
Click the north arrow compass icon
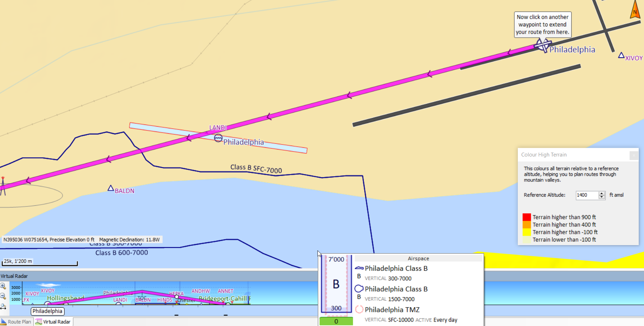point(635,10)
